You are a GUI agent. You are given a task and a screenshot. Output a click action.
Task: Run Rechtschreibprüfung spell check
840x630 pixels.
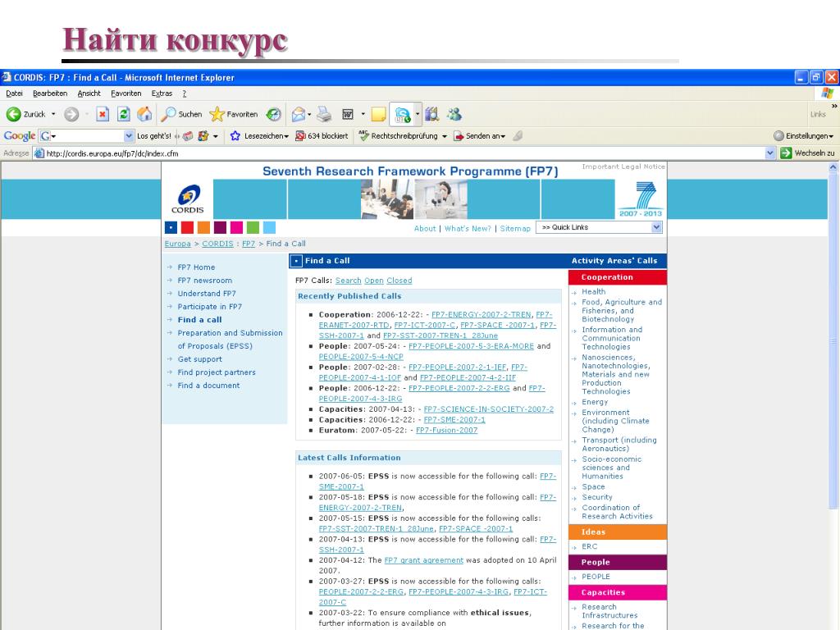[399, 136]
